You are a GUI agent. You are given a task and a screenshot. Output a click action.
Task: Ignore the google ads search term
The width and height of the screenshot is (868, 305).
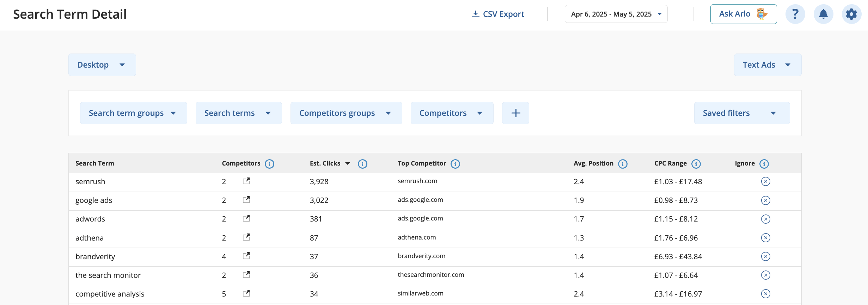click(765, 200)
